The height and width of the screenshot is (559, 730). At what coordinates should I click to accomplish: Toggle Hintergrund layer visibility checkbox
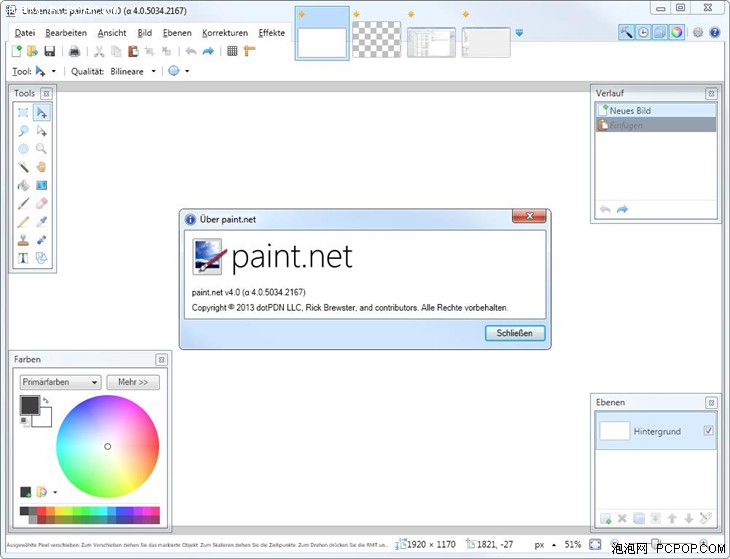tap(708, 431)
